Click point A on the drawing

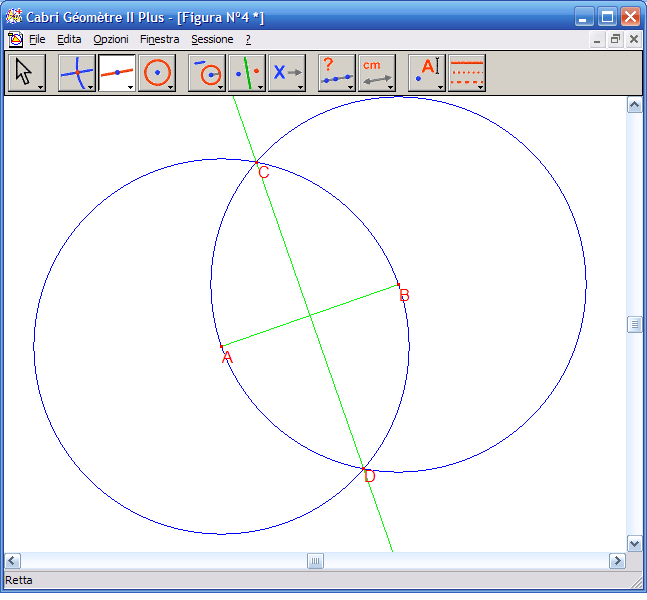(x=222, y=346)
